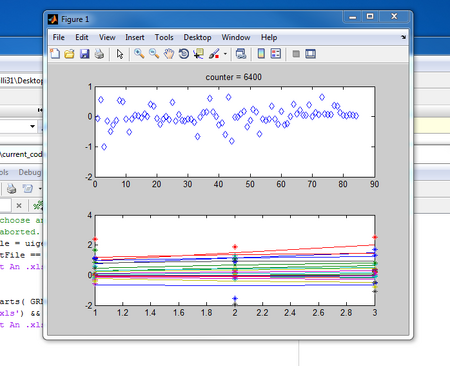
Task: Close the Figure 1 window
Action: tap(394, 17)
